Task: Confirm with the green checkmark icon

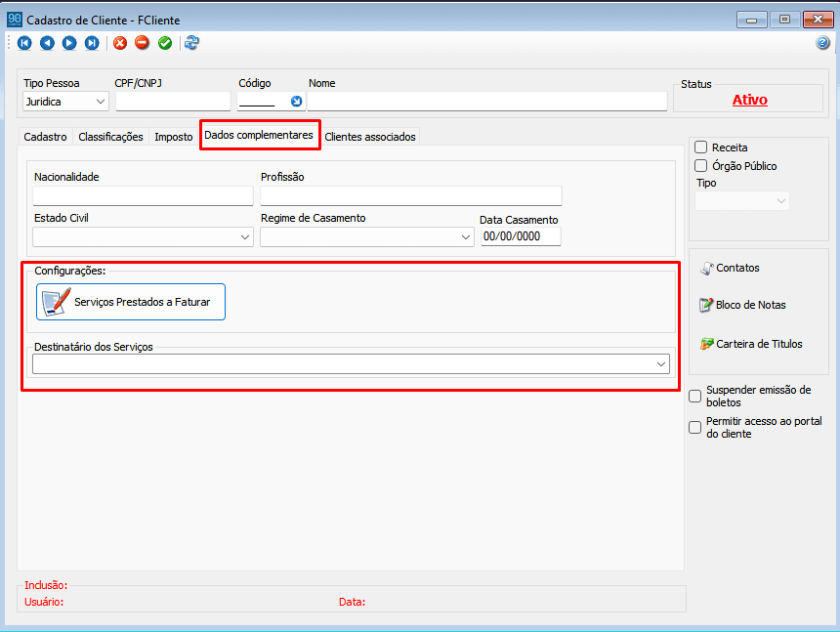Action: [x=165, y=43]
